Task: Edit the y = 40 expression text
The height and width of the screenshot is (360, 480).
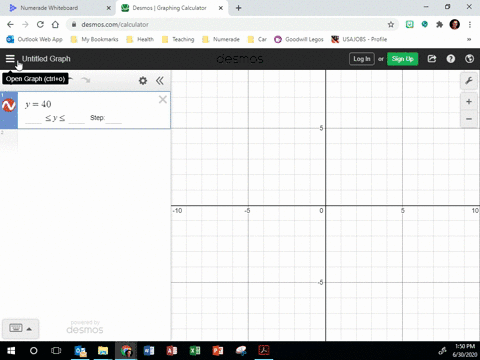Action: coord(38,104)
